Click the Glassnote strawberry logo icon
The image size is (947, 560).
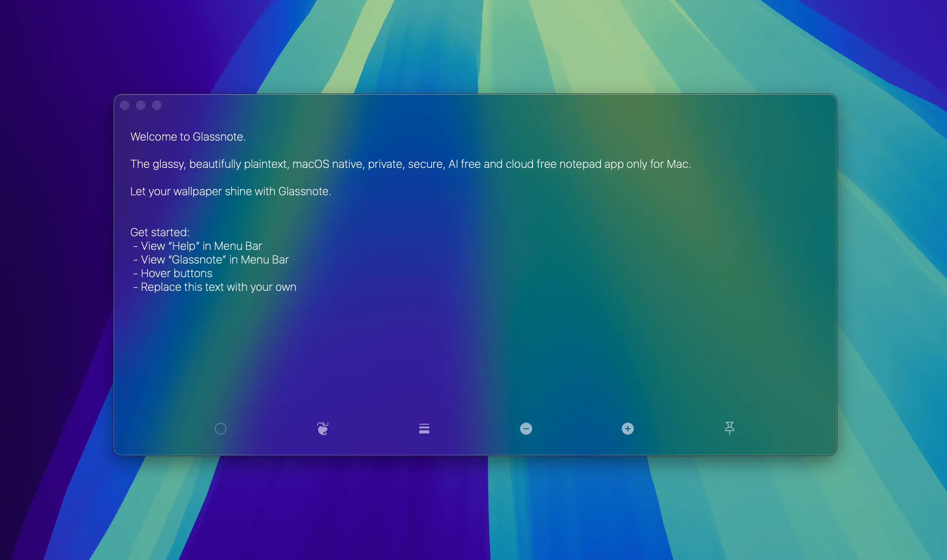pyautogui.click(x=322, y=429)
